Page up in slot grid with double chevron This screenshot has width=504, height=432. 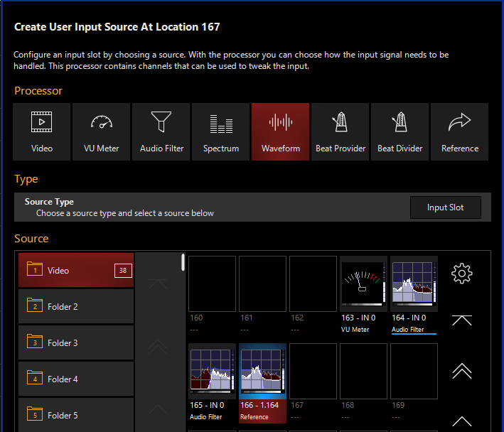tap(462, 371)
